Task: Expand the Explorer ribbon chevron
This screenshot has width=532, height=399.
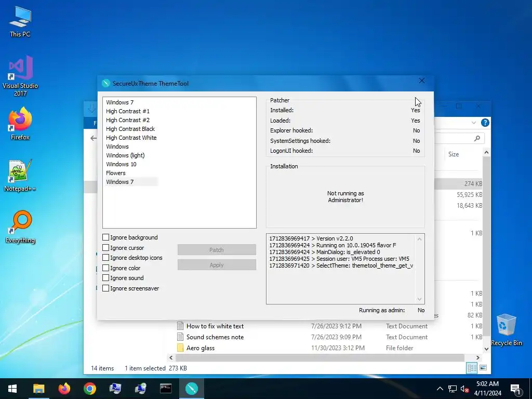Action: [x=474, y=123]
